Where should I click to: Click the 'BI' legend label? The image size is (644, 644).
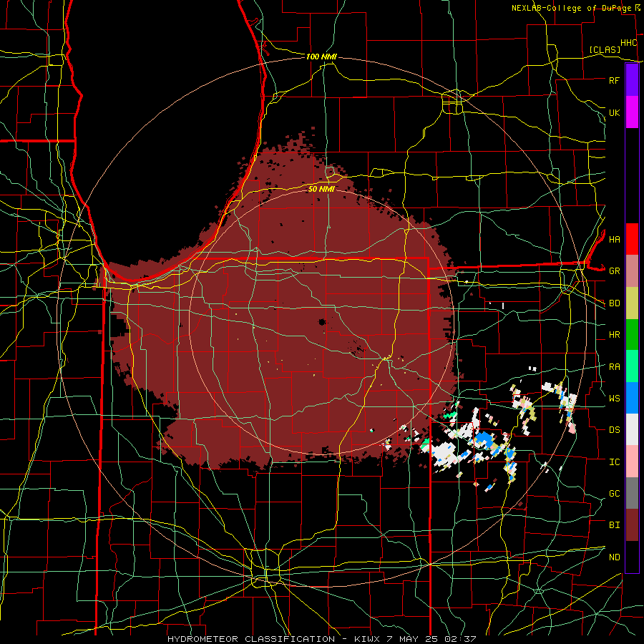[x=614, y=525]
